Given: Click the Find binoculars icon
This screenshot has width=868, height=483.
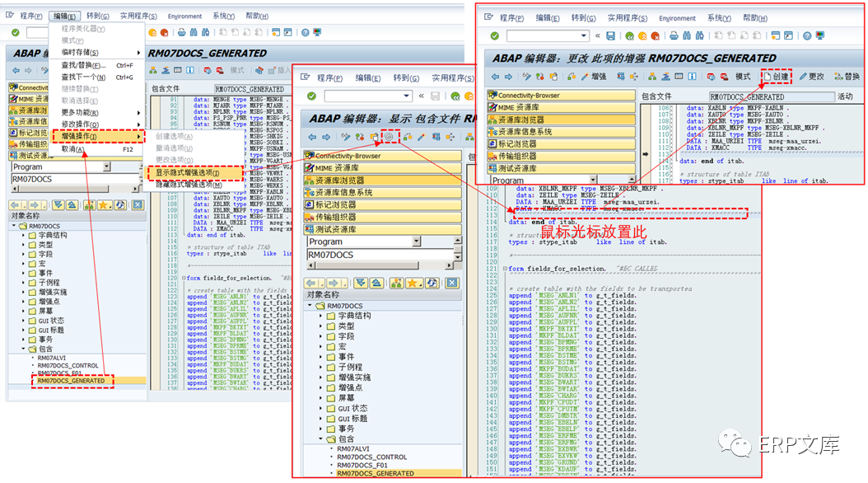Looking at the screenshot, I should pos(688,36).
